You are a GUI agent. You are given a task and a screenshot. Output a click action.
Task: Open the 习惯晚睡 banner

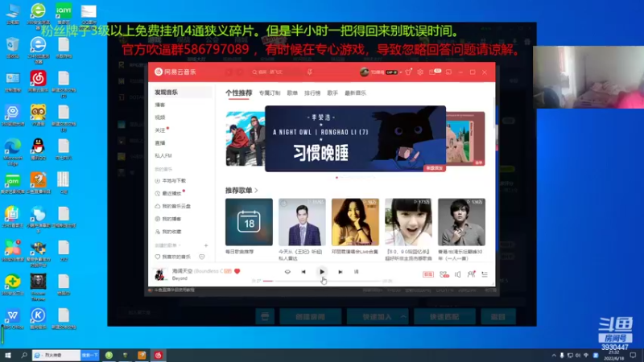click(355, 138)
